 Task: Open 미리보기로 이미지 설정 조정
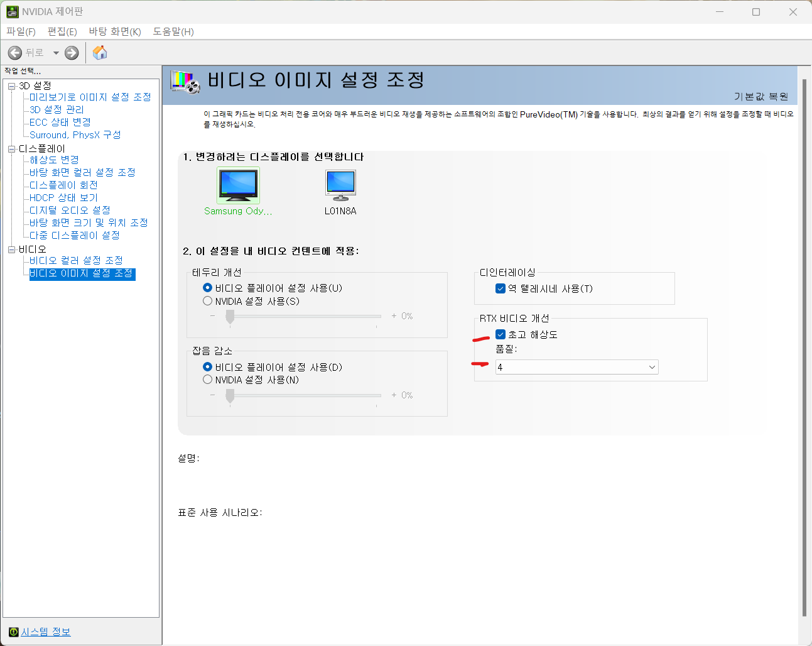[x=90, y=97]
